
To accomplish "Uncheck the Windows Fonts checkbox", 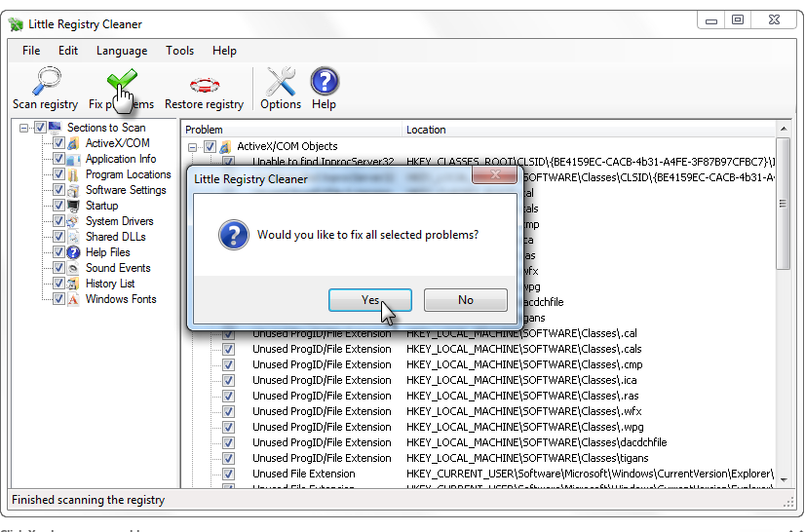I will tap(58, 299).
